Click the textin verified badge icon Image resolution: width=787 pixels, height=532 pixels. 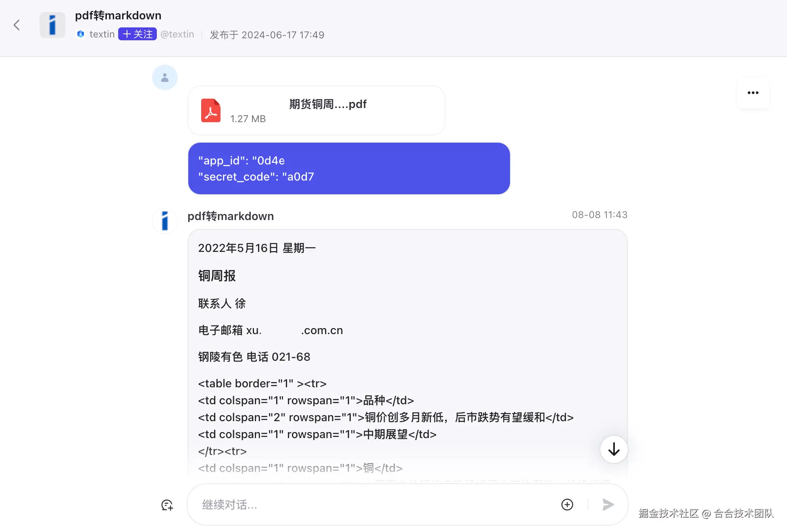click(81, 34)
